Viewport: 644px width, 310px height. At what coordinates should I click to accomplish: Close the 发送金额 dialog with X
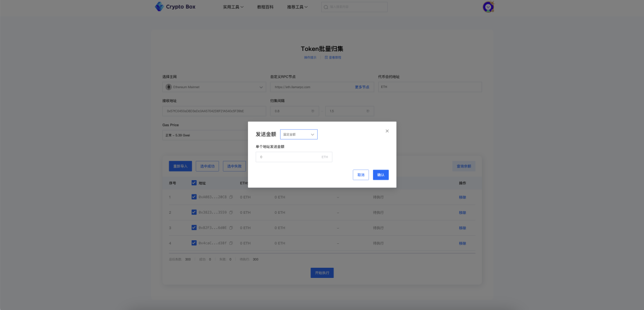(387, 131)
